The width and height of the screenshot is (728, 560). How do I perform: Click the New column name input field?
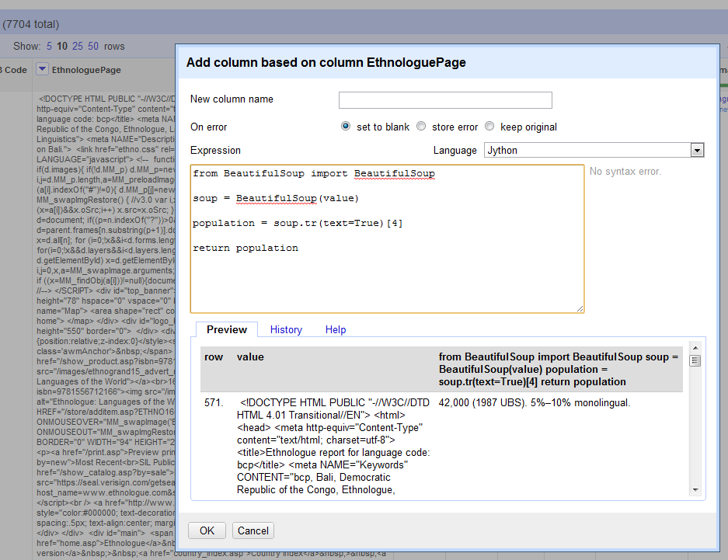[x=445, y=99]
